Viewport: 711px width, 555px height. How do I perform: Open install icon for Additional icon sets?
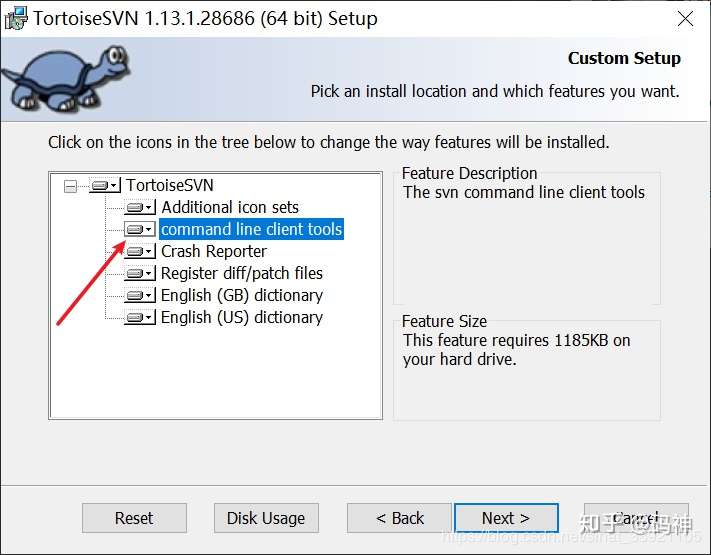click(140, 207)
